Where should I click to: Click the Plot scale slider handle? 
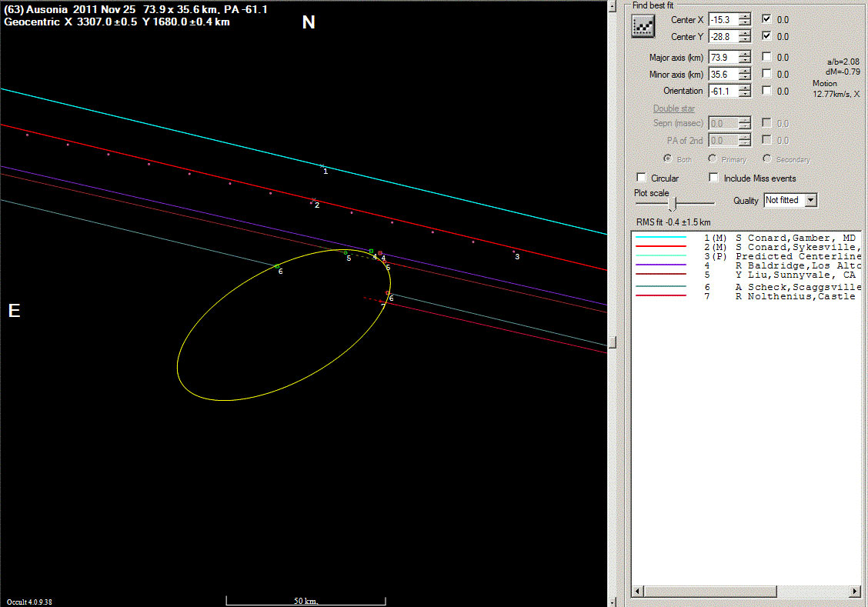click(x=673, y=204)
